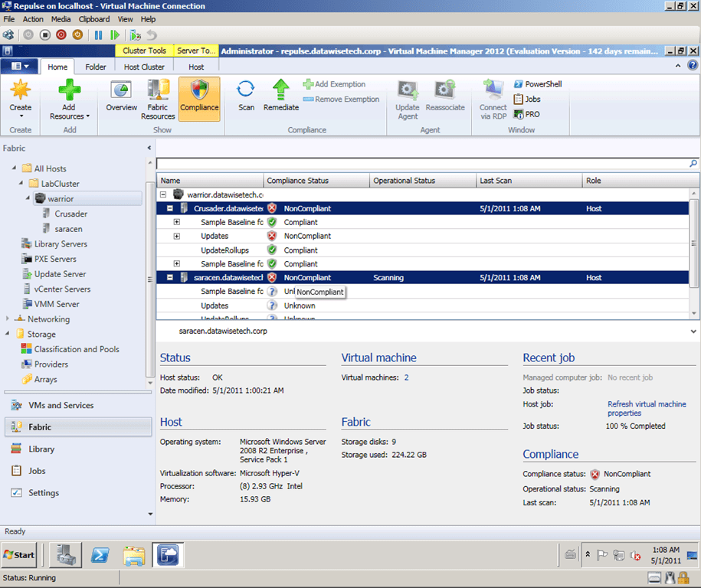Click the orange power Save button
Image resolution: width=701 pixels, height=588 pixels.
pyautogui.click(x=77, y=35)
